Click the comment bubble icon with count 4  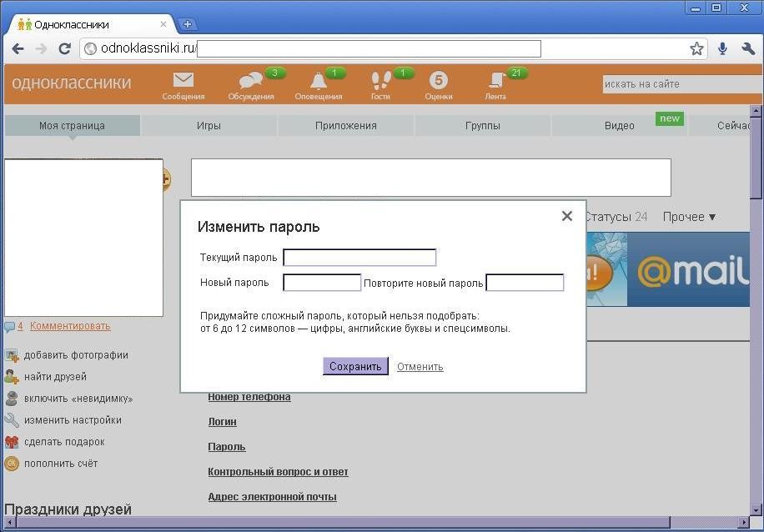(10, 327)
